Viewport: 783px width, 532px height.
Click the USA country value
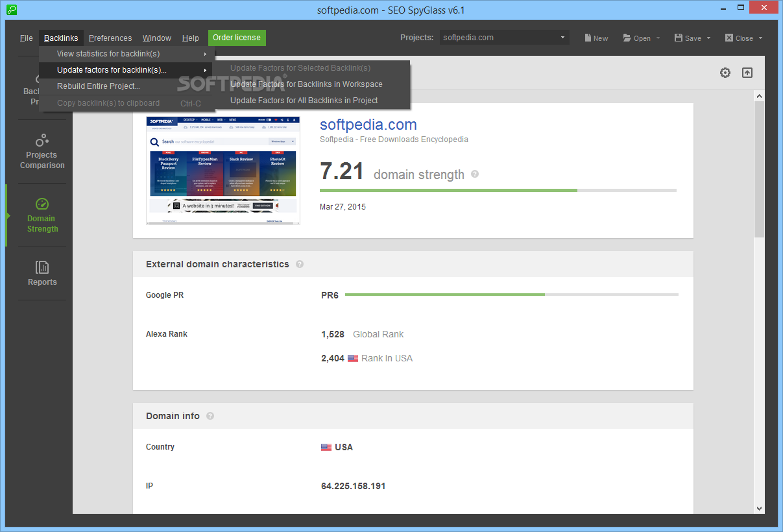pos(344,447)
